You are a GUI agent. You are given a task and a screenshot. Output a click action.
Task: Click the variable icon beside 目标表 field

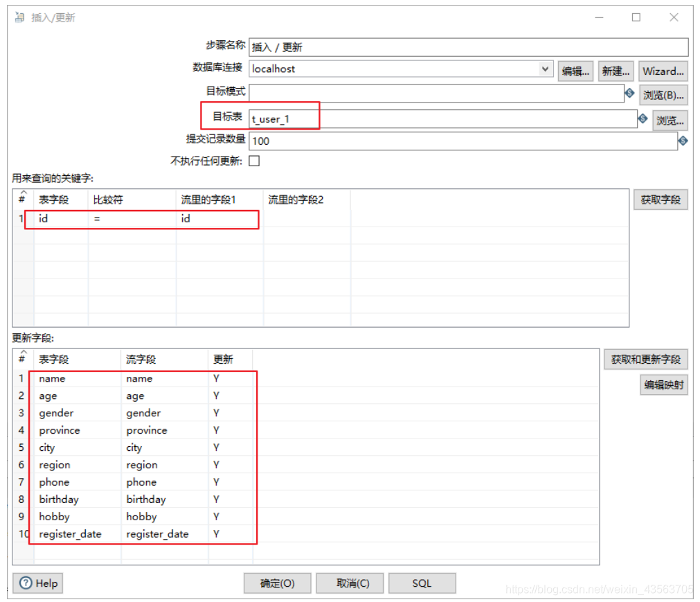(x=643, y=118)
